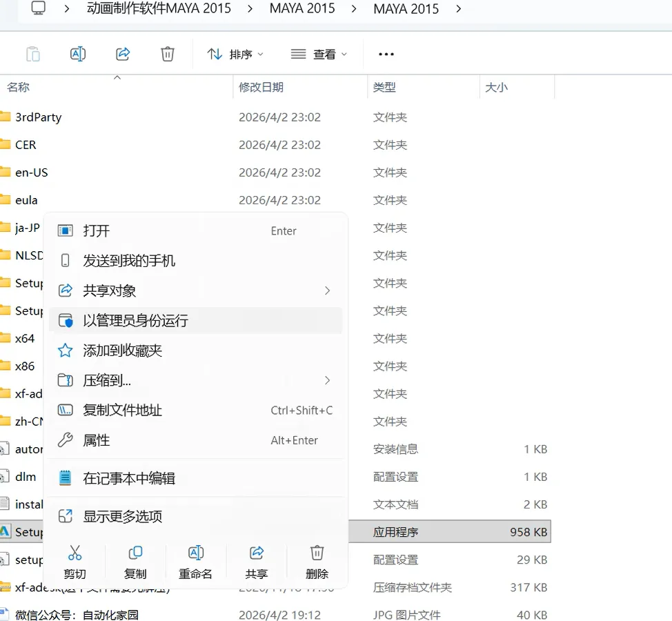Select the 3rdParty folder
This screenshot has width=672, height=621.
pyautogui.click(x=38, y=117)
